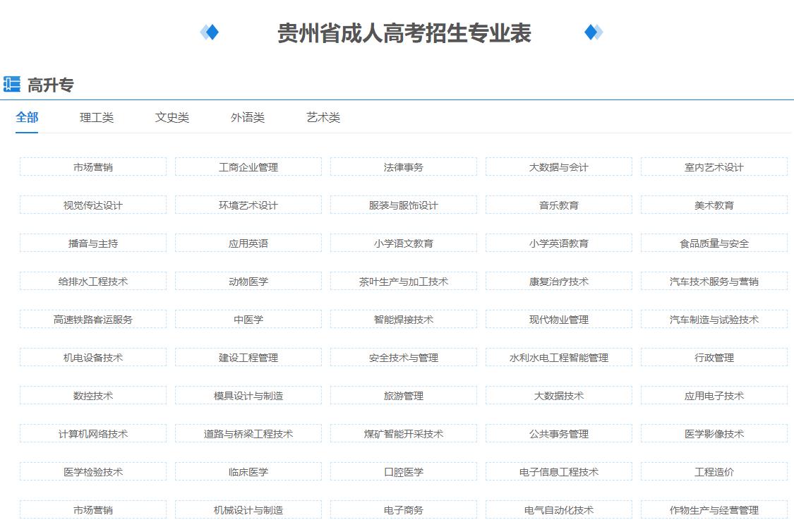This screenshot has height=532, width=794.
Task: Click the 动物医学 major
Action: click(248, 282)
